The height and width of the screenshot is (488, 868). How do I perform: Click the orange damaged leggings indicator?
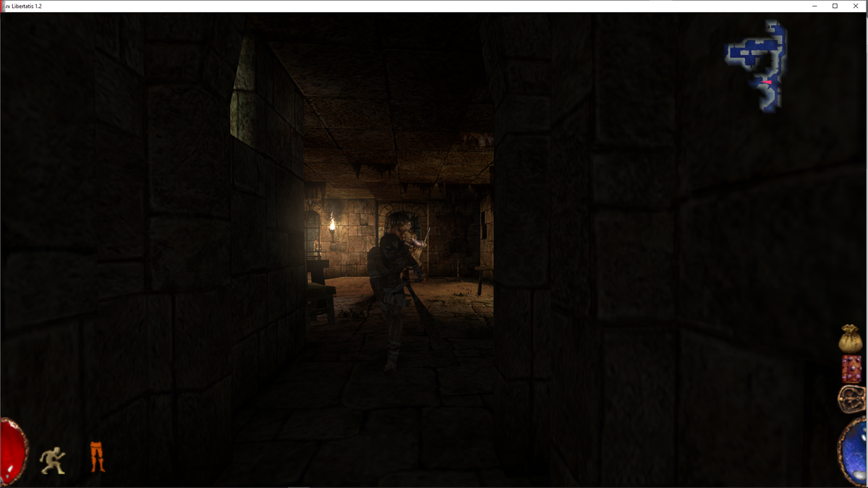pyautogui.click(x=98, y=457)
